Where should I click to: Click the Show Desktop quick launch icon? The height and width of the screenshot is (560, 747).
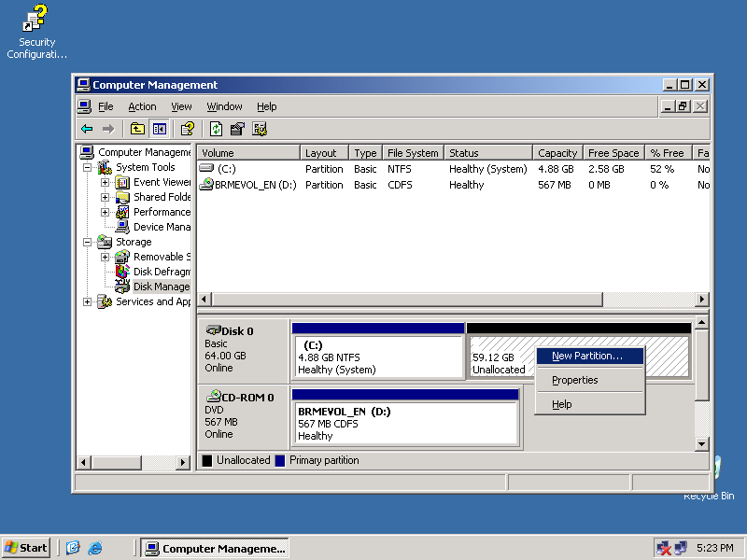coord(73,548)
